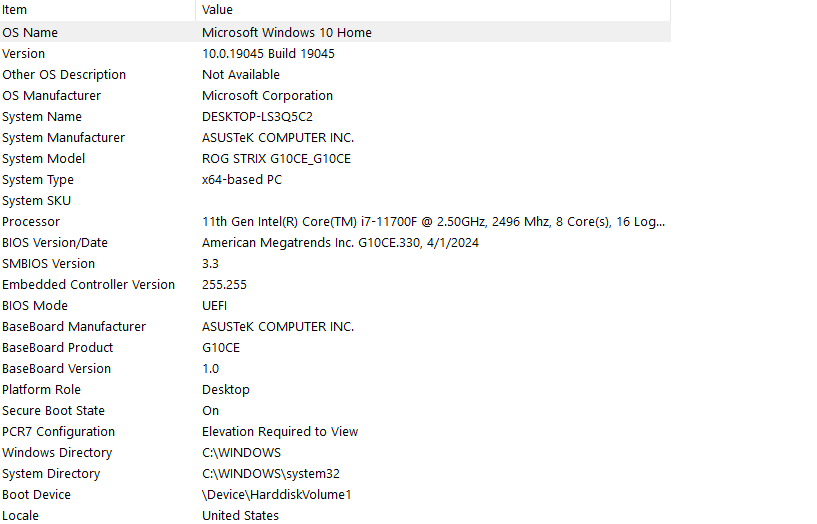Select value x64-based PC
The height and width of the screenshot is (524, 817).
pyautogui.click(x=242, y=180)
